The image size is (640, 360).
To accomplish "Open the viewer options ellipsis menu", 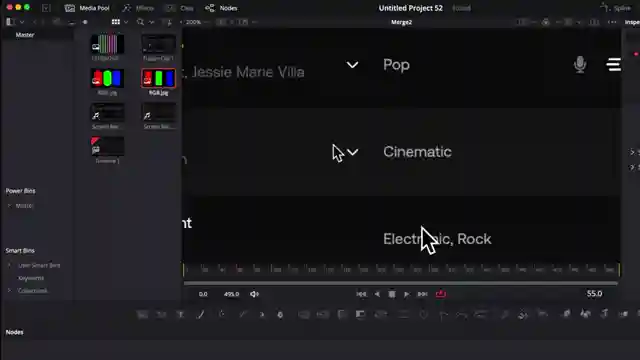I will (612, 22).
